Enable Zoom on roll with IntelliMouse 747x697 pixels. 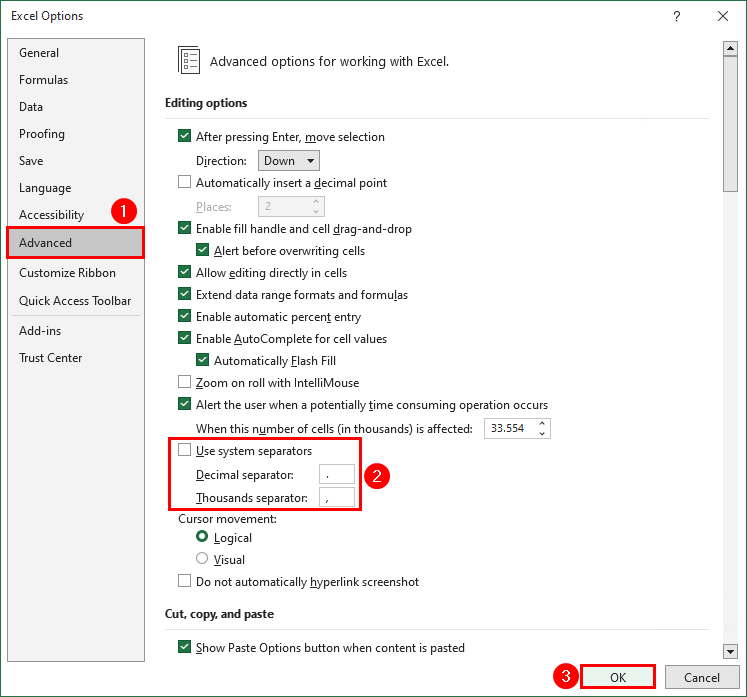click(x=184, y=382)
